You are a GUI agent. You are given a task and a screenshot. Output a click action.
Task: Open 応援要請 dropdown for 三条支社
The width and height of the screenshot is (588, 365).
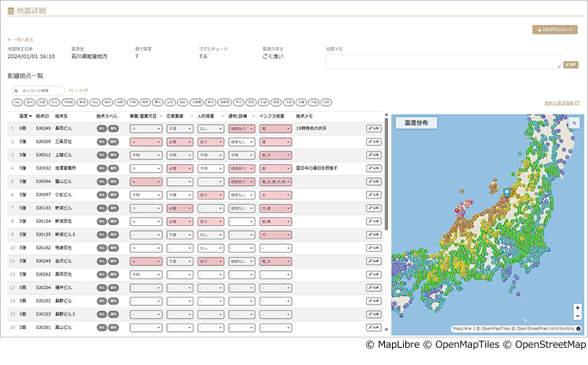[x=179, y=141]
